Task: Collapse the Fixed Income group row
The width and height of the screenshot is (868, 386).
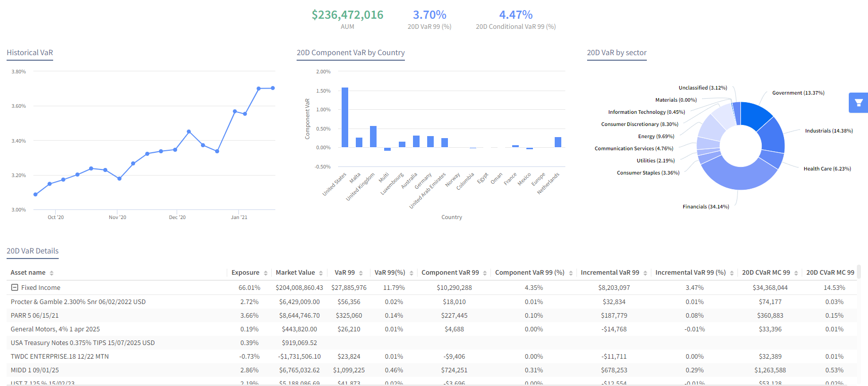Action: 15,287
